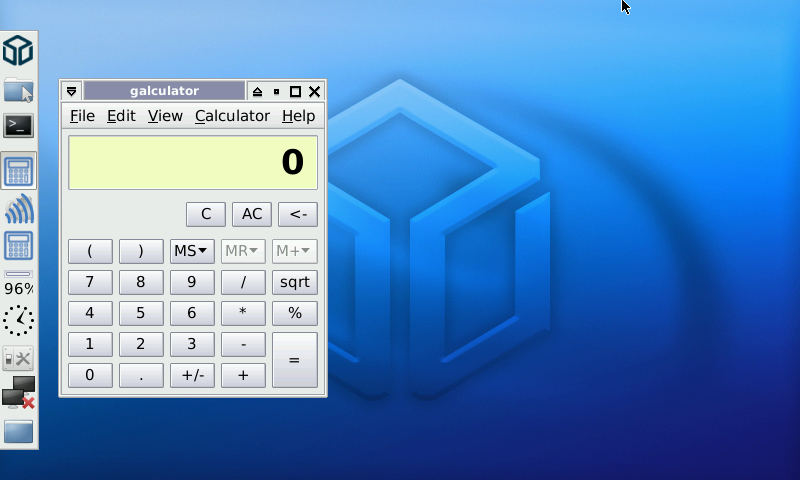Image resolution: width=800 pixels, height=480 pixels.
Task: Click the digit 2 button
Action: (x=141, y=344)
